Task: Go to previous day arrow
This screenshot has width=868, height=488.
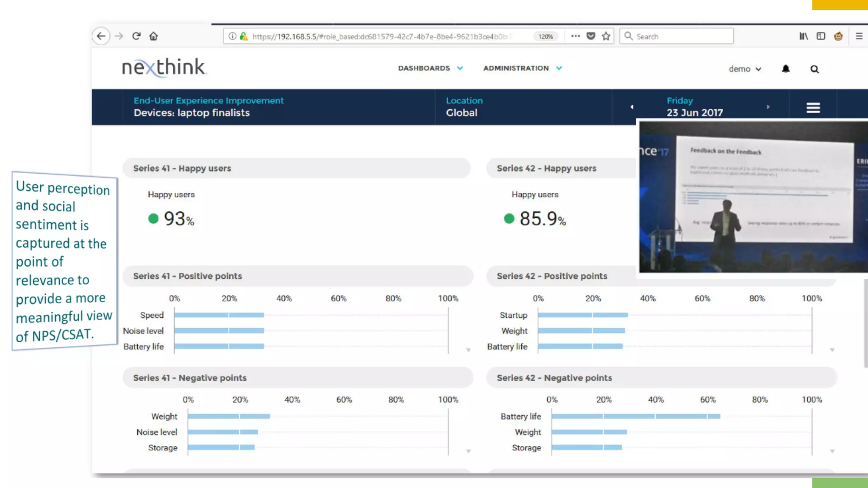Action: click(x=632, y=107)
